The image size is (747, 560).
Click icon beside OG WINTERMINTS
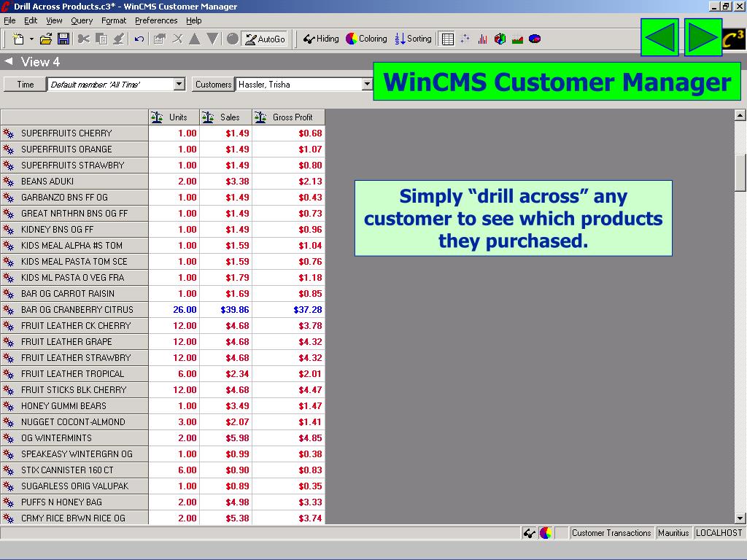click(9, 438)
